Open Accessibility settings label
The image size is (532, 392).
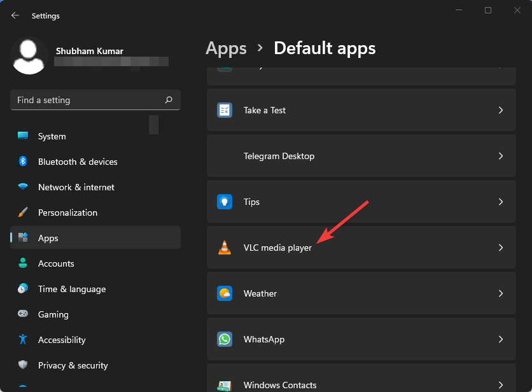(62, 340)
